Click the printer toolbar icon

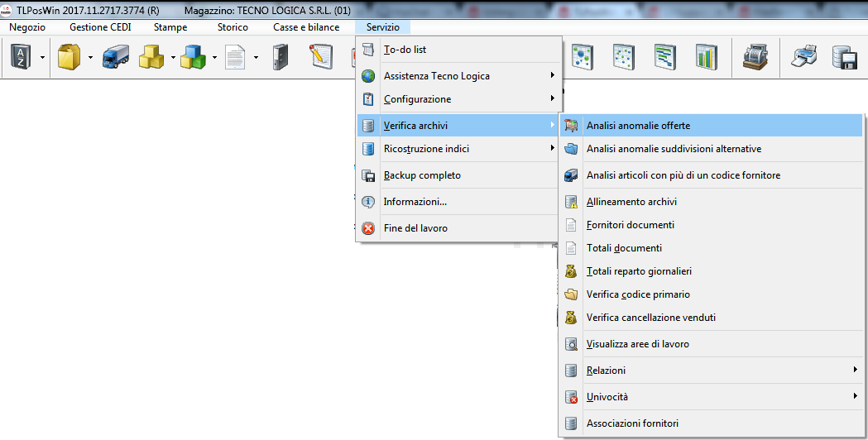pyautogui.click(x=805, y=57)
